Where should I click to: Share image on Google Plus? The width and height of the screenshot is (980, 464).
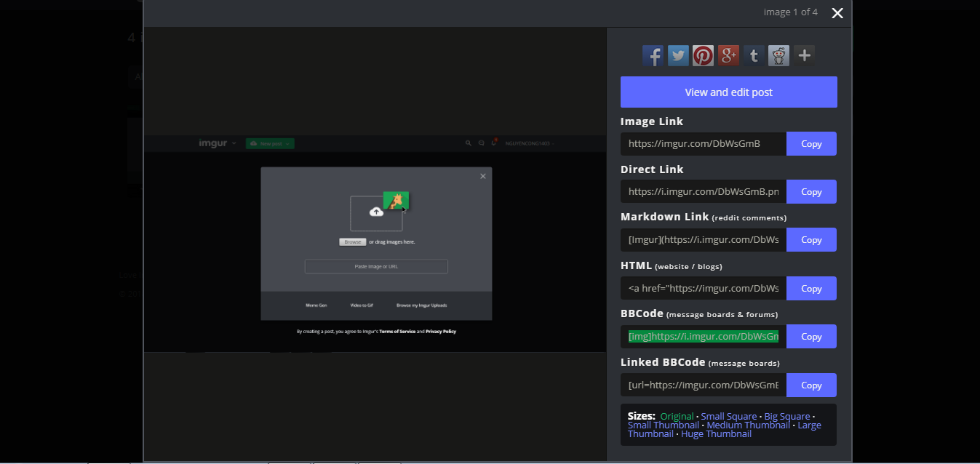point(728,56)
